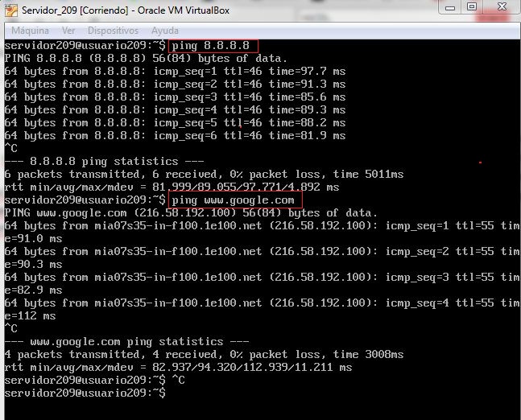Click the small red dot in the terminal
521x420 pixels.
point(480,163)
